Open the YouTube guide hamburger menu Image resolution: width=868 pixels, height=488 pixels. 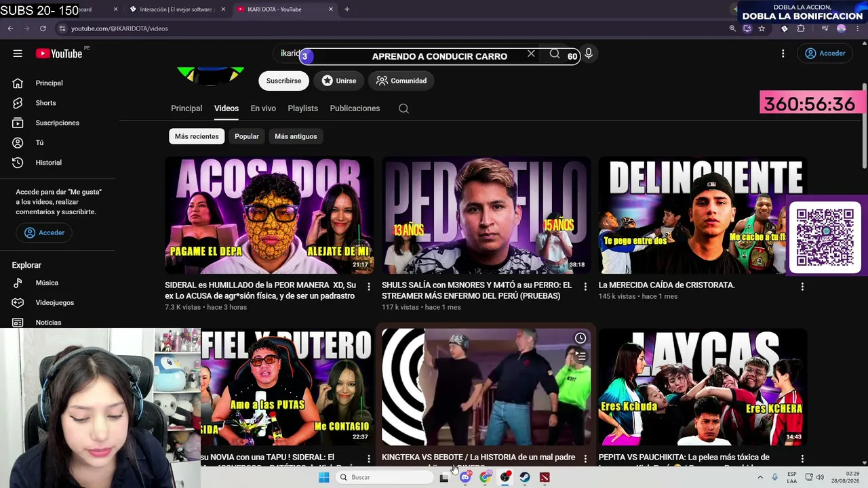18,54
